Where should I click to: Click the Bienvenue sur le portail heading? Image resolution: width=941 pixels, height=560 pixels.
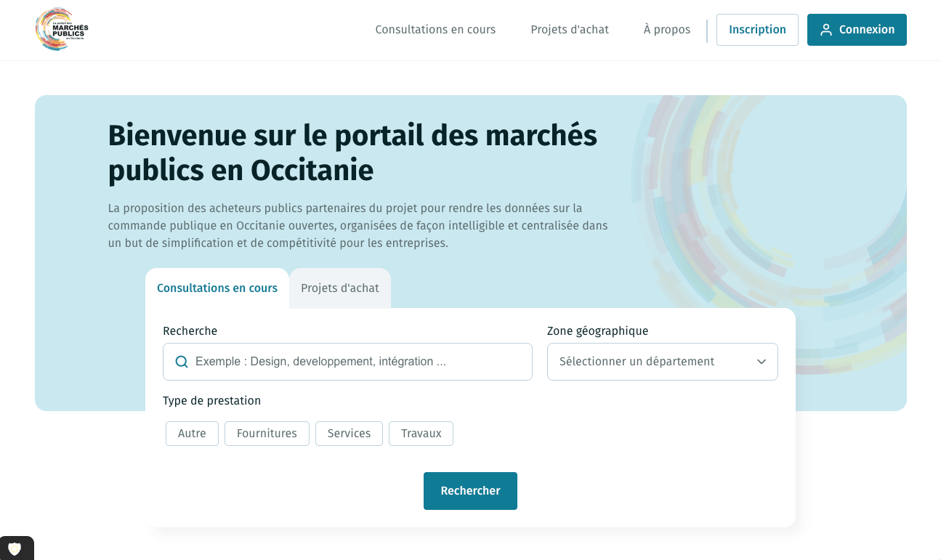pos(352,153)
